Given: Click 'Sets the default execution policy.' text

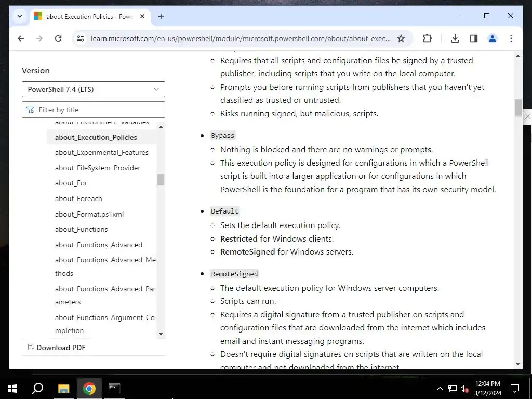Looking at the screenshot, I should click(280, 225).
